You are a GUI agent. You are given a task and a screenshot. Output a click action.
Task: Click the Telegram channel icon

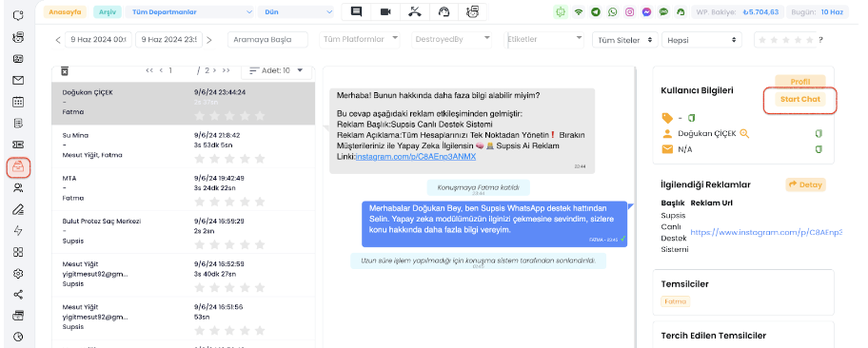[595, 11]
